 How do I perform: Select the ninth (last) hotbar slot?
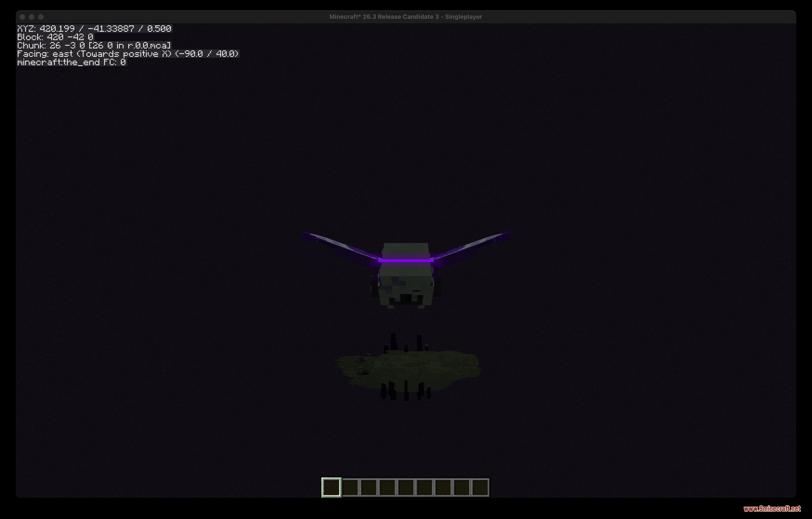tap(480, 487)
